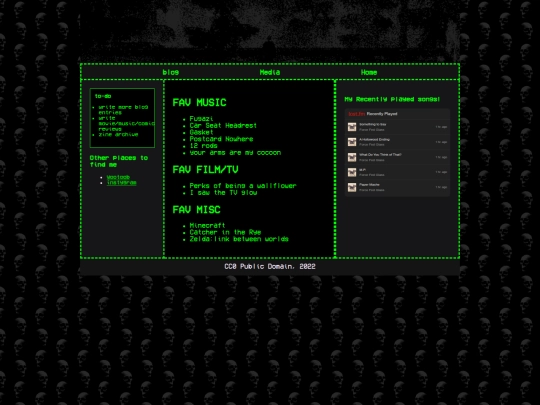Image resolution: width=540 pixels, height=405 pixels.
Task: Click the to-do box title
Action: [103, 96]
